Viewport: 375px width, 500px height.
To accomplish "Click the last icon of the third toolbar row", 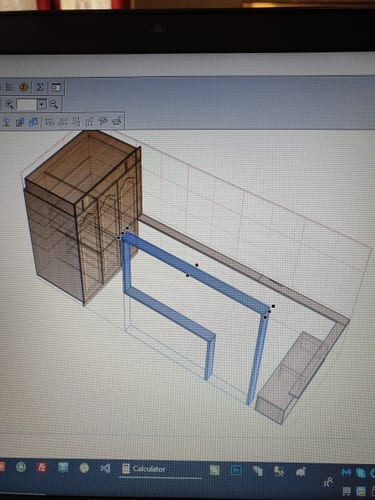I will [116, 121].
